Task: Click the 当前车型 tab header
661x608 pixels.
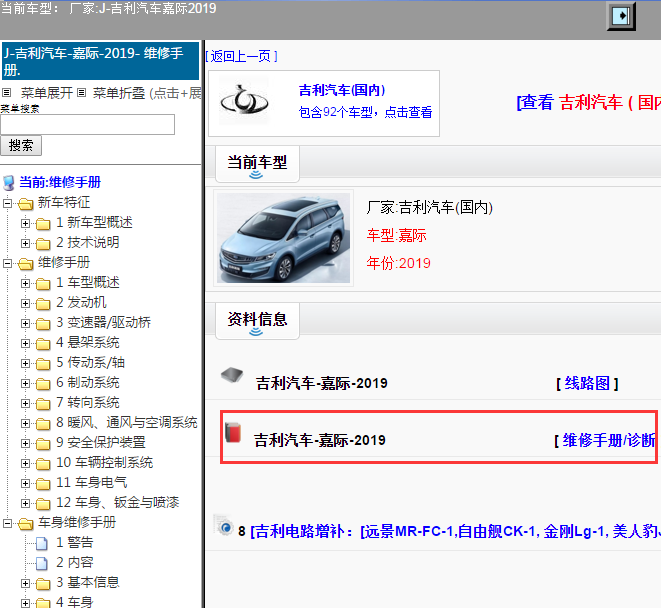Action: 257,164
